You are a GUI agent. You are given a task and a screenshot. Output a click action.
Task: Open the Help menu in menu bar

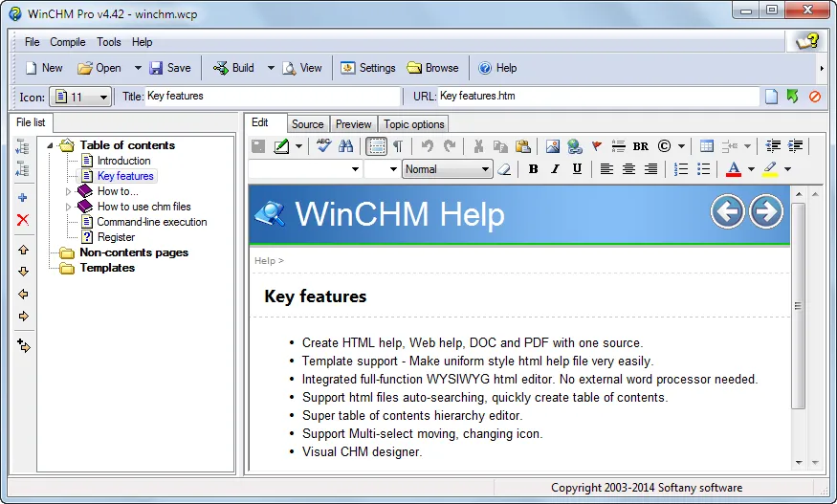point(142,42)
